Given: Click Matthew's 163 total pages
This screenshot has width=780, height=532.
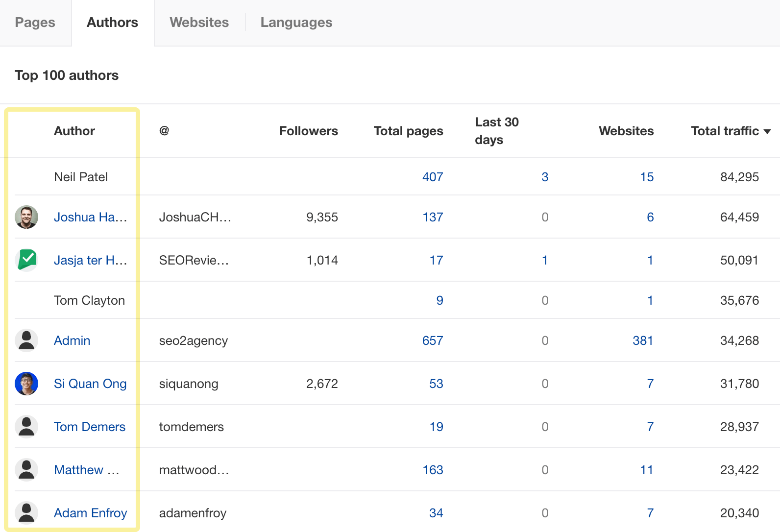Looking at the screenshot, I should coord(433,470).
